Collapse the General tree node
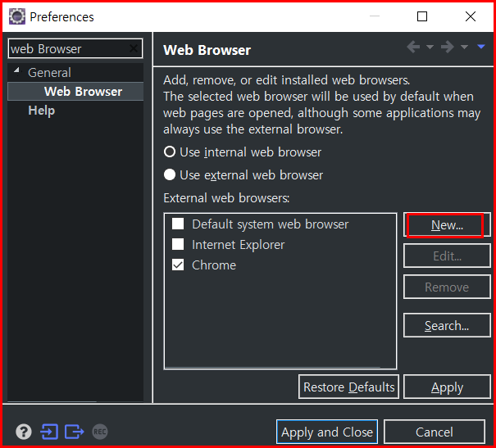This screenshot has height=448, width=496. pyautogui.click(x=16, y=70)
